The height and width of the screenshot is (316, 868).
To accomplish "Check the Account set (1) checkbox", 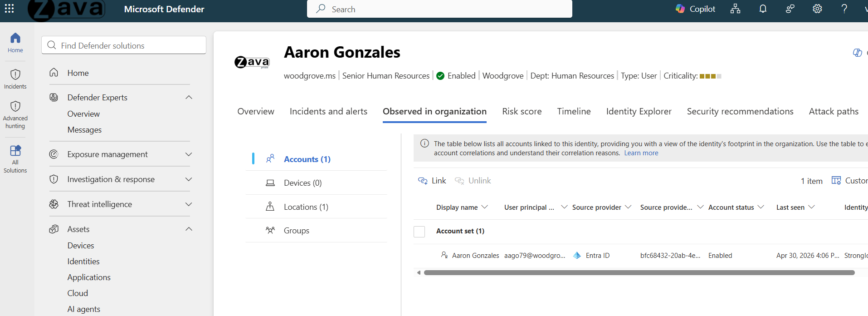I will pyautogui.click(x=419, y=232).
